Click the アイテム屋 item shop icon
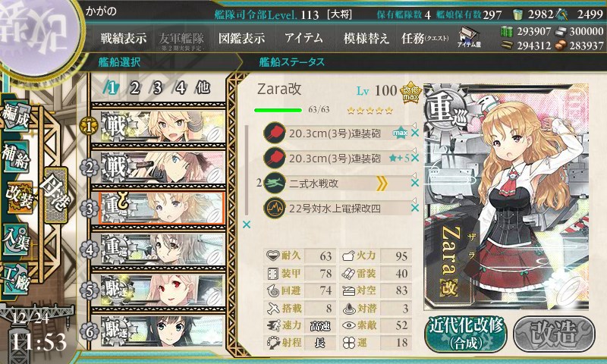Viewport: 607px width, 364px height. coord(469,37)
